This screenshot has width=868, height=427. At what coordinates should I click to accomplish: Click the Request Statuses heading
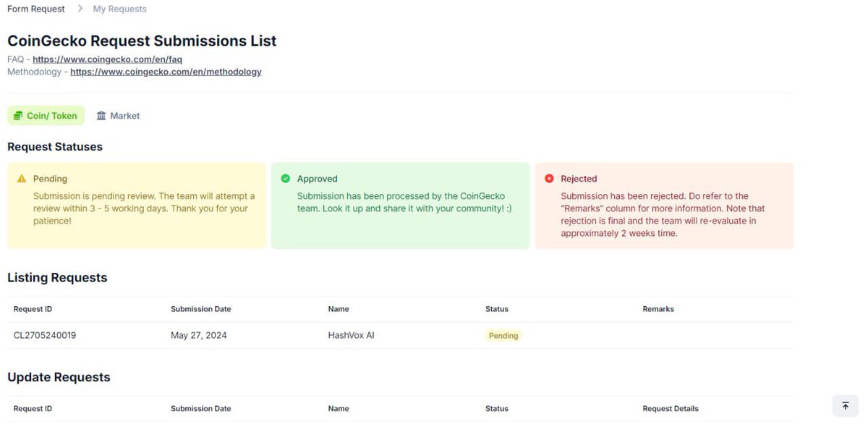pyautogui.click(x=55, y=147)
